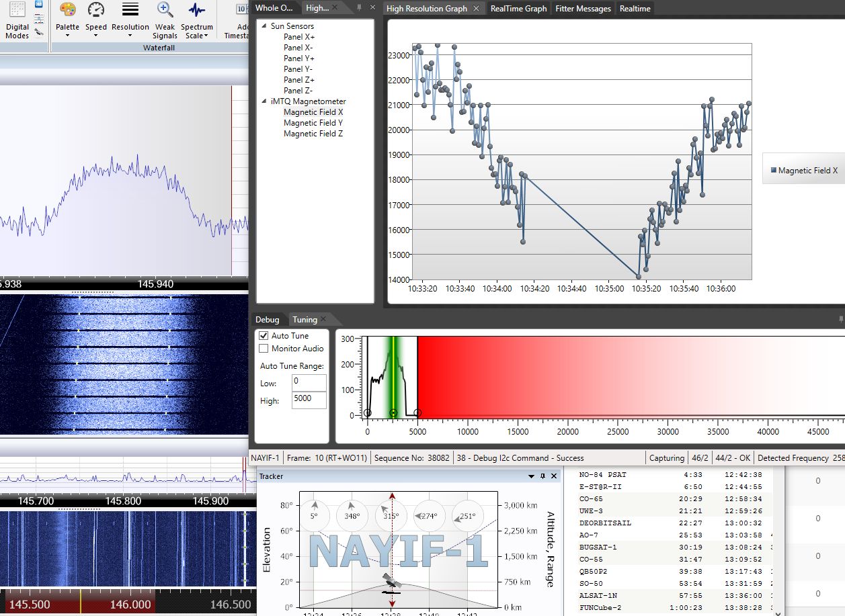The image size is (845, 616).
Task: Select Panel Z+ sun sensor item
Action: [299, 80]
